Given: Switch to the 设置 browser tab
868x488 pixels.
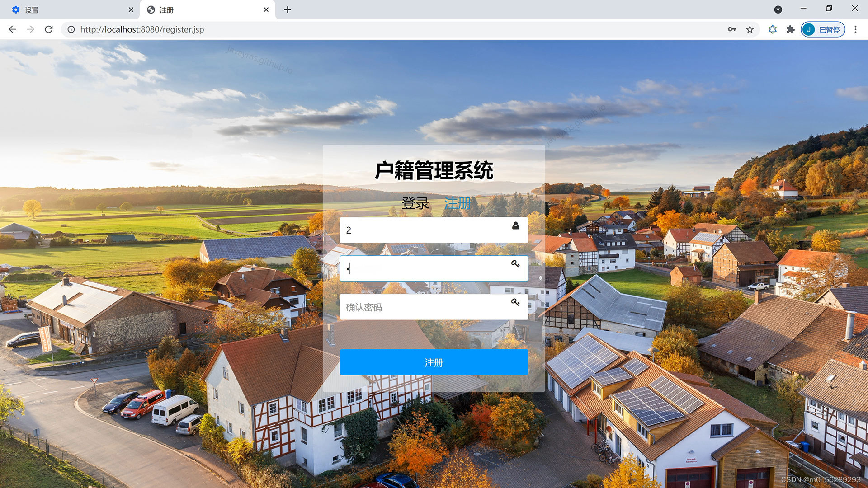Looking at the screenshot, I should [x=68, y=9].
